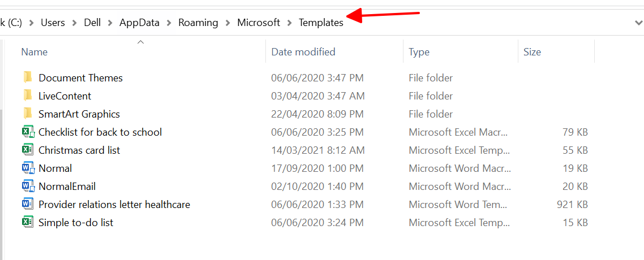This screenshot has width=644, height=260.
Task: Go to Roaming in the breadcrumb path
Action: pyautogui.click(x=198, y=23)
